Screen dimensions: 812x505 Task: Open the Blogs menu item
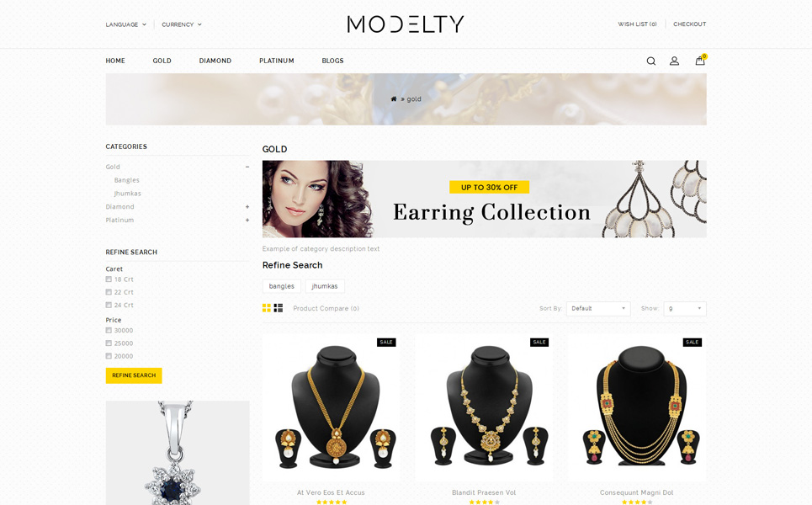[x=332, y=61]
